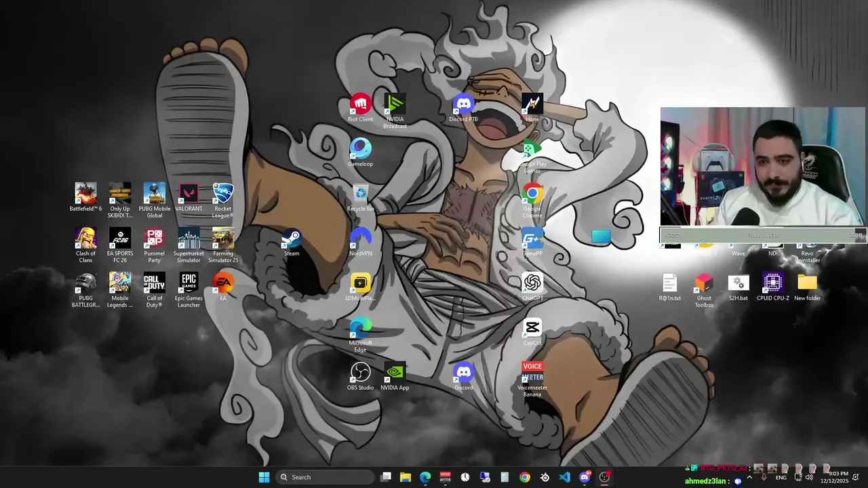
Task: Open Google Chrome from the taskbar
Action: 525,477
